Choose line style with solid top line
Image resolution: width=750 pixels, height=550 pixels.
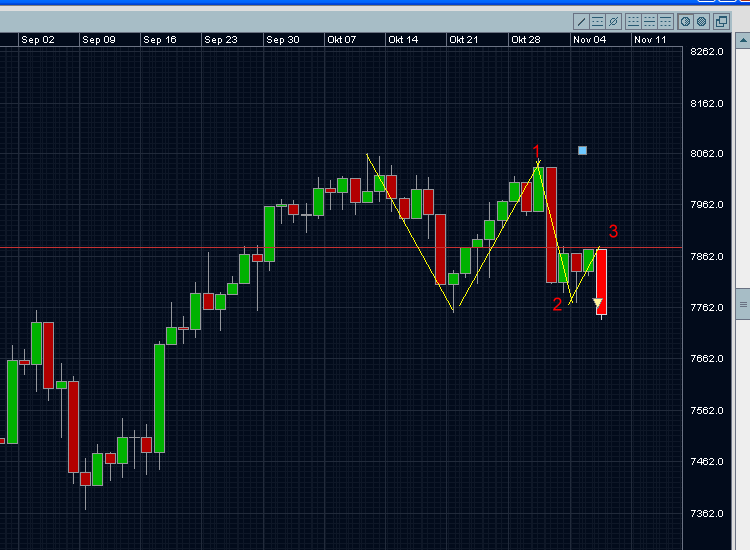665,22
